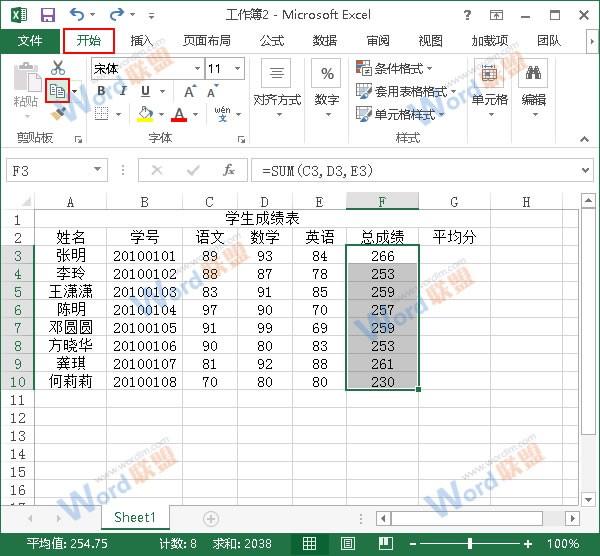Click the Paste clipboard icon
Viewport: 600px width, 556px height.
27,78
